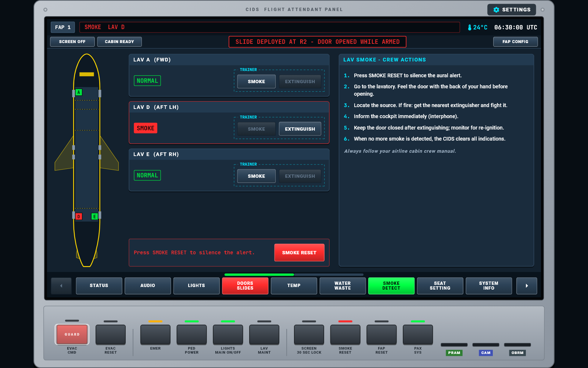Screen dimensions: 588x368
Task: Open the STATUS page tab
Action: [99, 286]
